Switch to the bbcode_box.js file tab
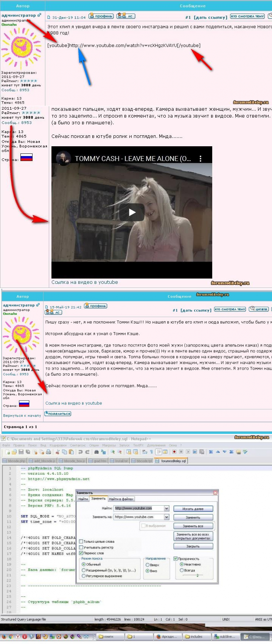 tap(73, 461)
